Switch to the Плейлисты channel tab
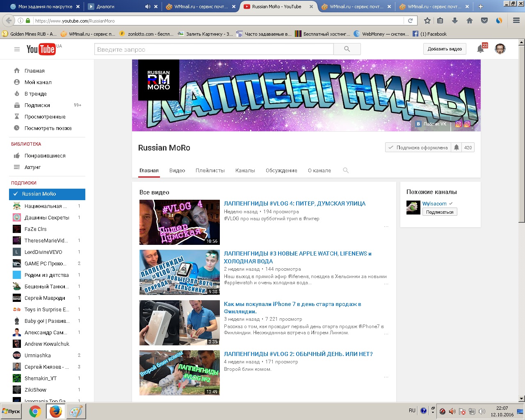Viewport: 525px width, 420px height. pos(210,170)
